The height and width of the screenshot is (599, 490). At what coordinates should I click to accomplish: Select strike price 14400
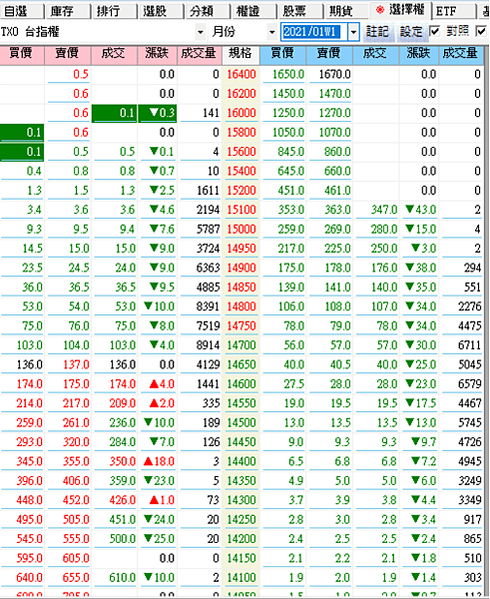(241, 461)
